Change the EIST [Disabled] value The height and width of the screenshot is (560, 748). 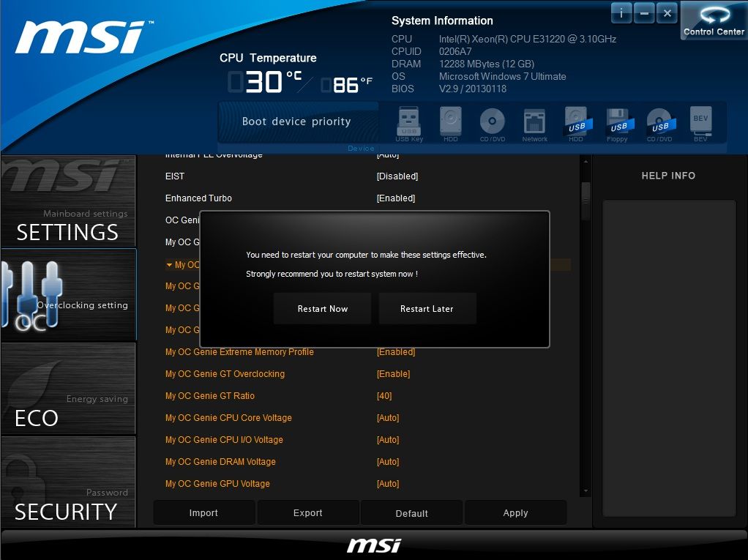[x=397, y=176]
